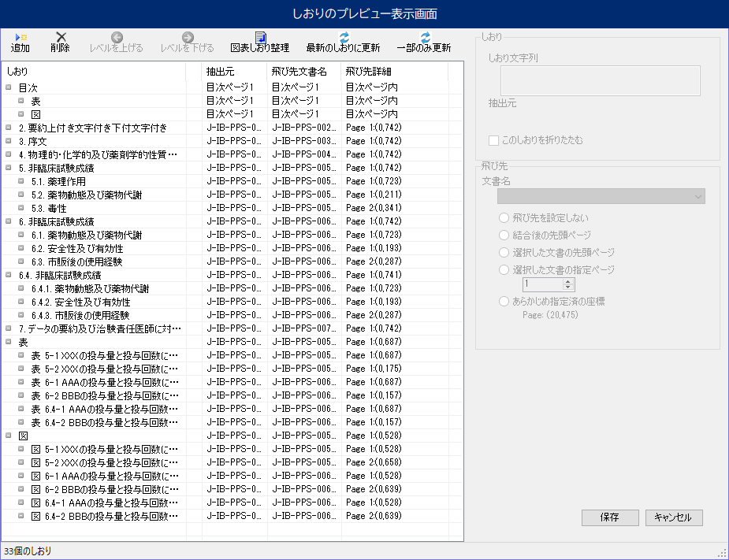Viewport: 729px width, 560px height.
Task: Select the 5.2. 薬物動態及び薬物代謝 bookmark
Action: pyautogui.click(x=87, y=195)
